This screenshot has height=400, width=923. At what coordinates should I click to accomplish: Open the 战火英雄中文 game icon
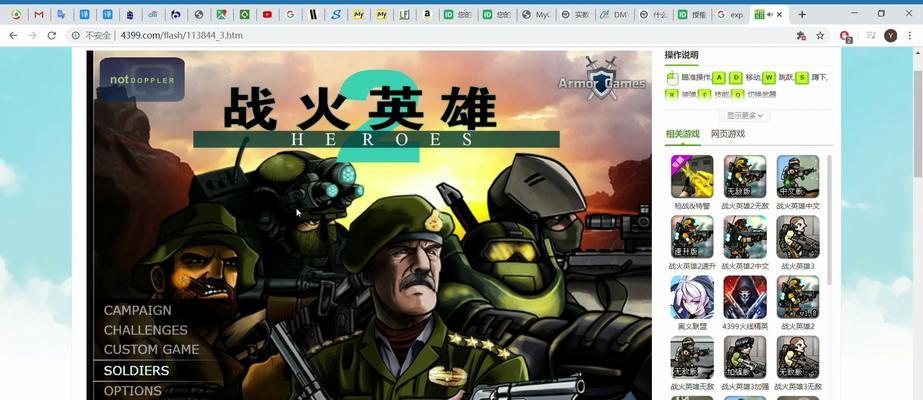click(798, 176)
